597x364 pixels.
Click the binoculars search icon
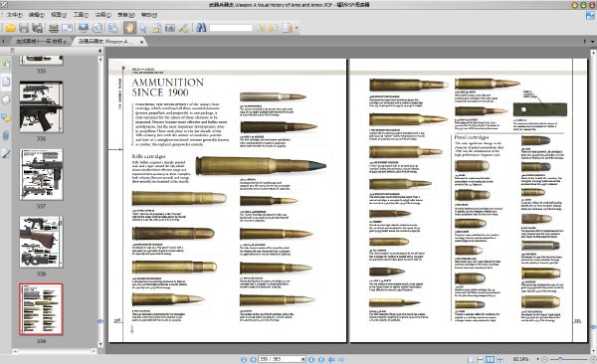point(201,28)
